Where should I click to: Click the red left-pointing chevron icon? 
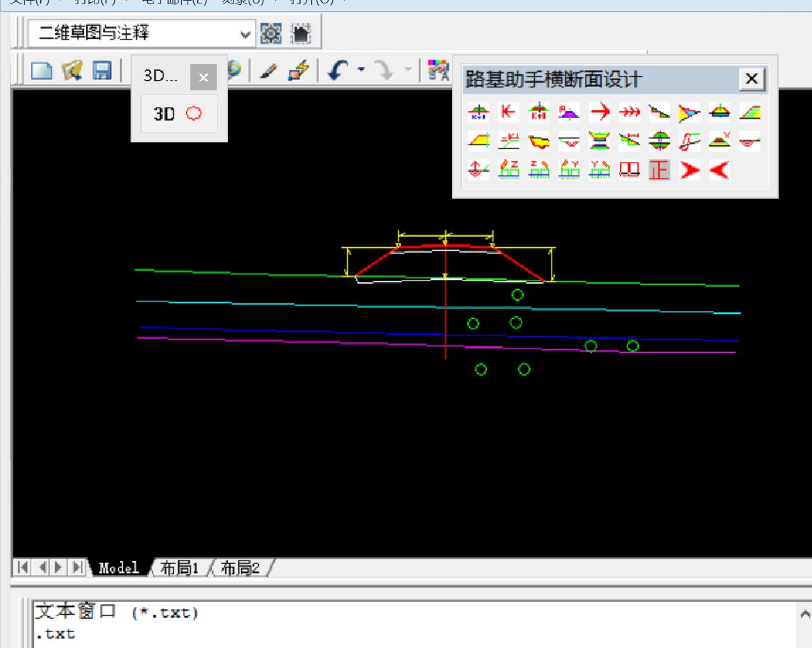(x=719, y=170)
